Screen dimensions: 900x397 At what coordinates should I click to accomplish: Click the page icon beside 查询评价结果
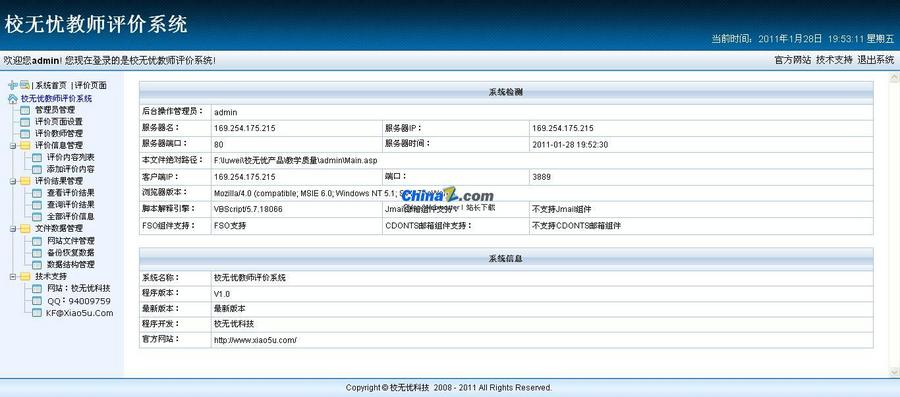click(x=37, y=205)
